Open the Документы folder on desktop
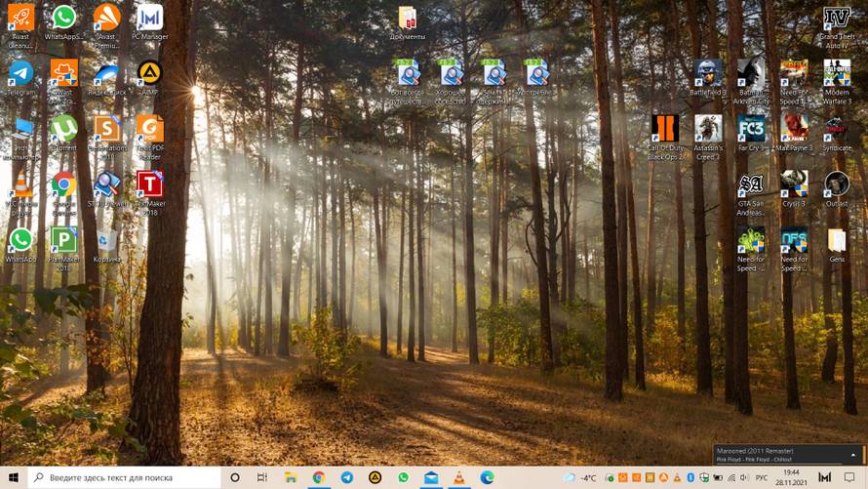868x489 pixels. point(408,22)
